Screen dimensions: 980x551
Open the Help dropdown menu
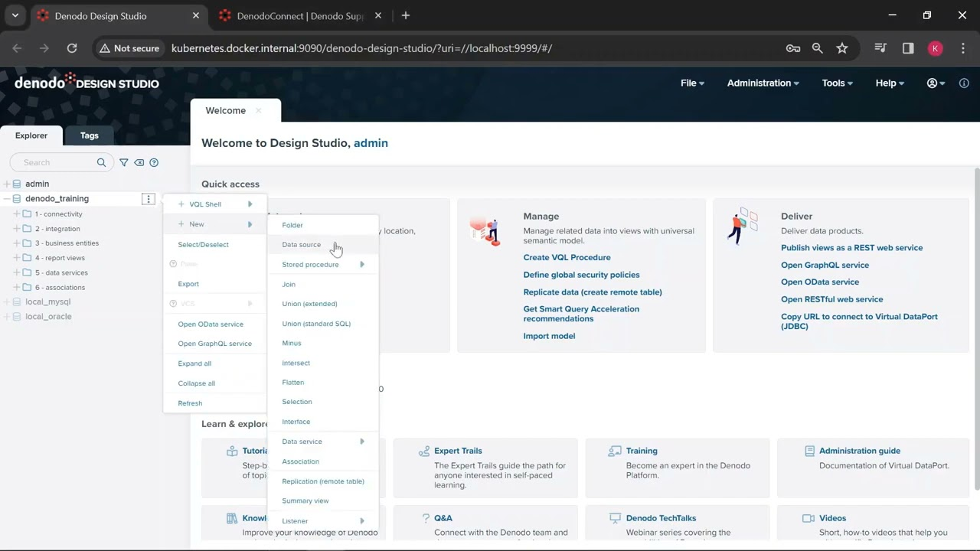tap(890, 83)
